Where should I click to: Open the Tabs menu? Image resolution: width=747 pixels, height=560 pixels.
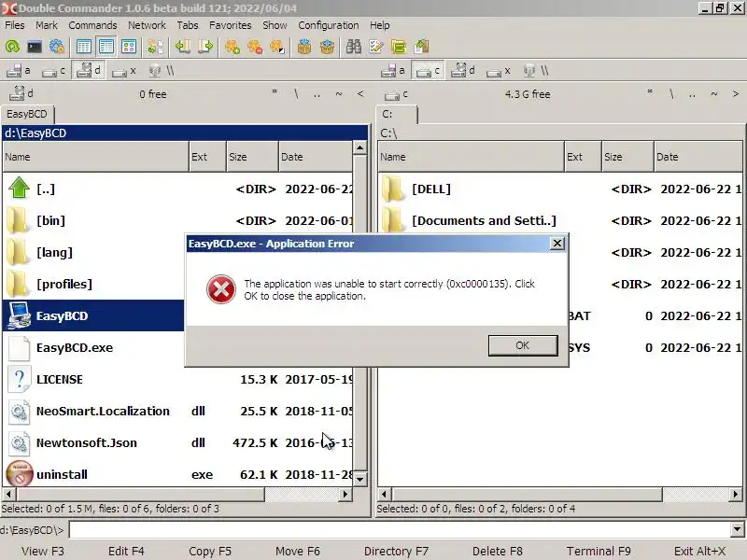188,25
